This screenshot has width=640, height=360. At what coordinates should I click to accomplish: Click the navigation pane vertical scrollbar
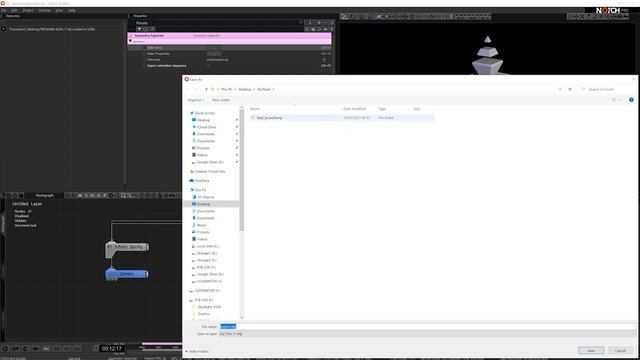(x=242, y=169)
